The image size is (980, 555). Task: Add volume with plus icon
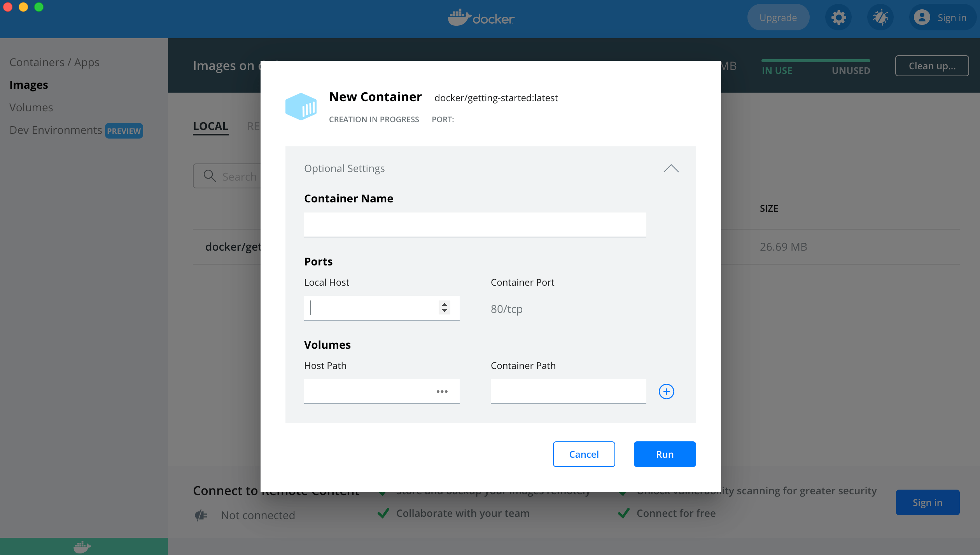(666, 392)
